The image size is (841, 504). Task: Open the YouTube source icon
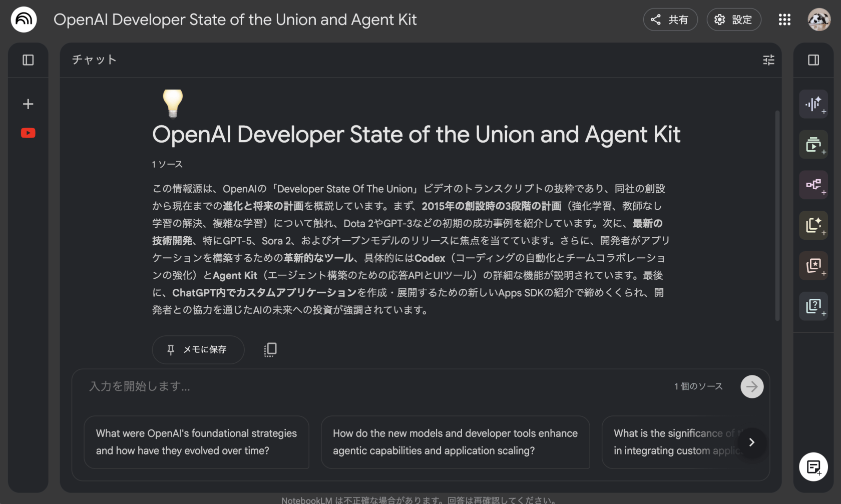coord(28,133)
